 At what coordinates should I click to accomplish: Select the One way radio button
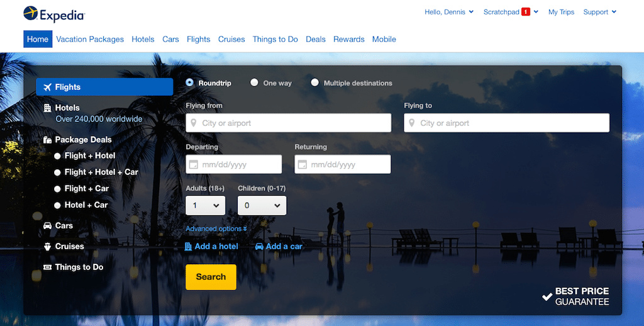click(254, 82)
